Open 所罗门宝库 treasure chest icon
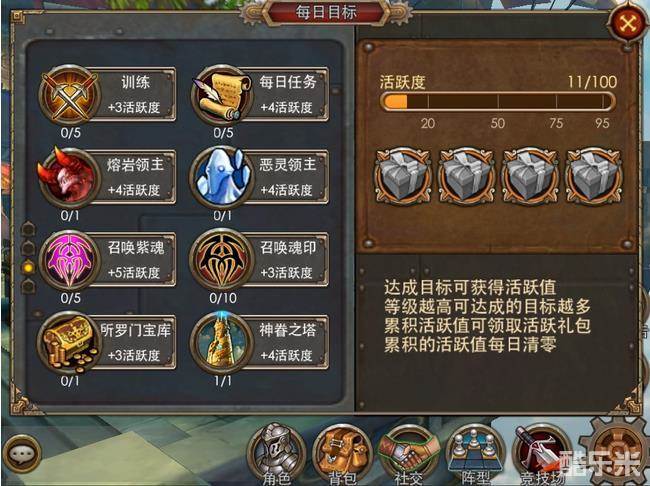Image resolution: width=650 pixels, height=486 pixels. 70,343
